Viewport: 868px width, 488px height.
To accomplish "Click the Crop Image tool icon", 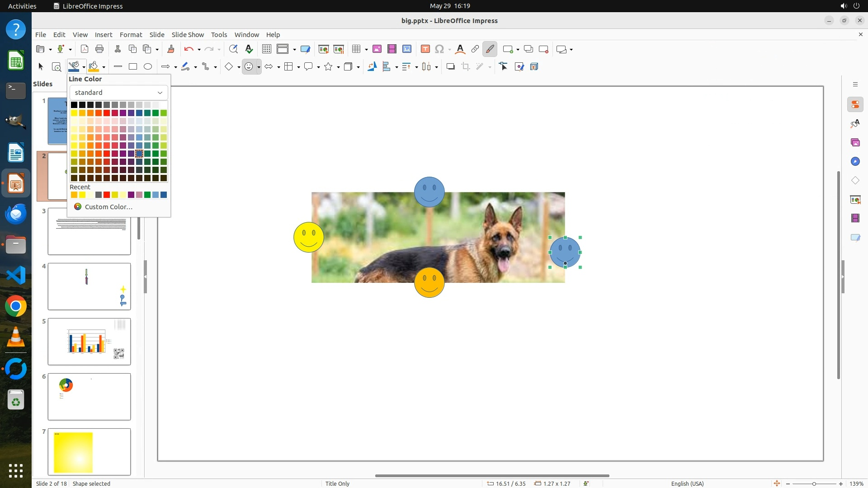I will [465, 67].
